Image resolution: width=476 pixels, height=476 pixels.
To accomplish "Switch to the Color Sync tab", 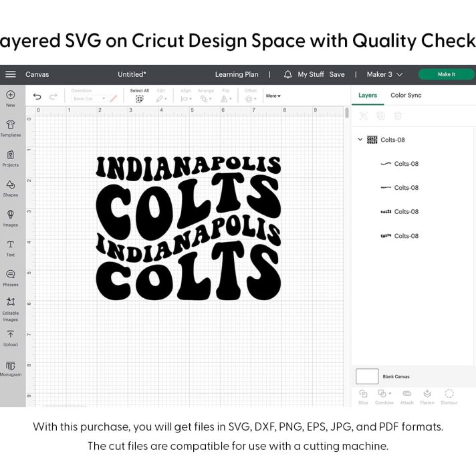I will click(406, 96).
